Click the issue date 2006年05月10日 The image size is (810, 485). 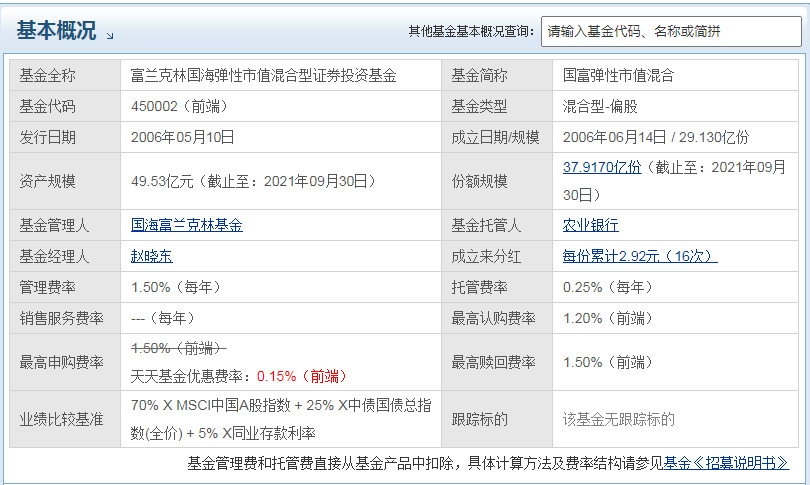coord(183,137)
